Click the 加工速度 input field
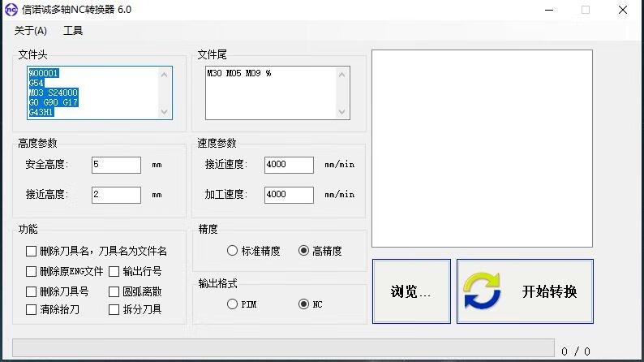Image resolution: width=644 pixels, height=362 pixels. (x=289, y=195)
